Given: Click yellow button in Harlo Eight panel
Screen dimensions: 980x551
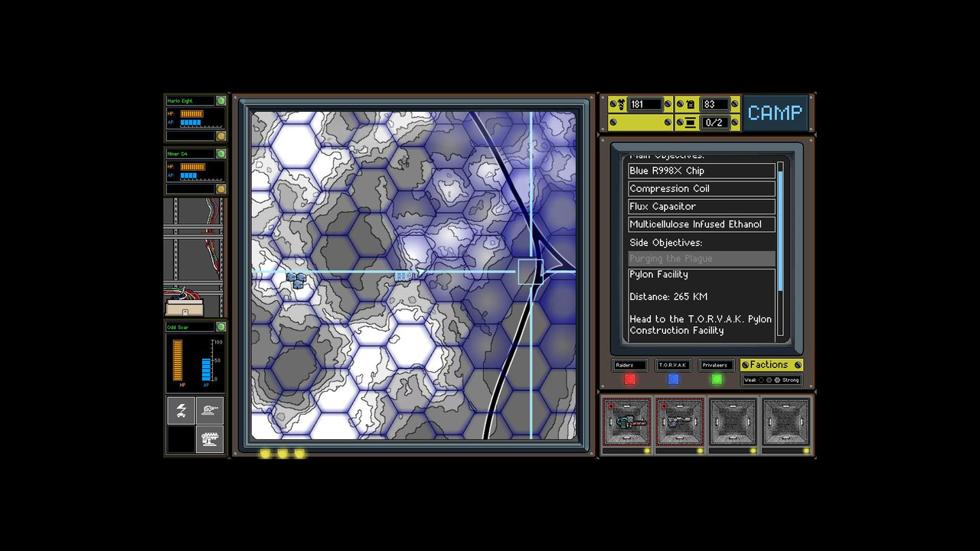Looking at the screenshot, I should (x=220, y=136).
